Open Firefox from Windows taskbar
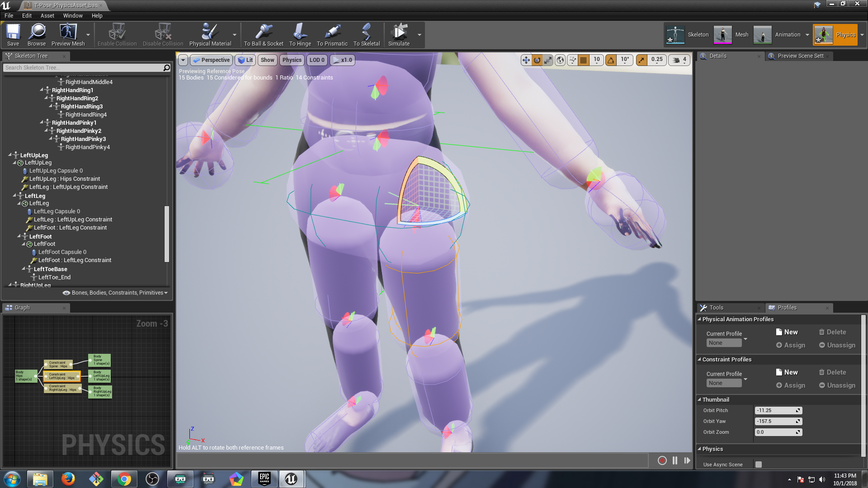This screenshot has height=488, width=868. point(68,479)
